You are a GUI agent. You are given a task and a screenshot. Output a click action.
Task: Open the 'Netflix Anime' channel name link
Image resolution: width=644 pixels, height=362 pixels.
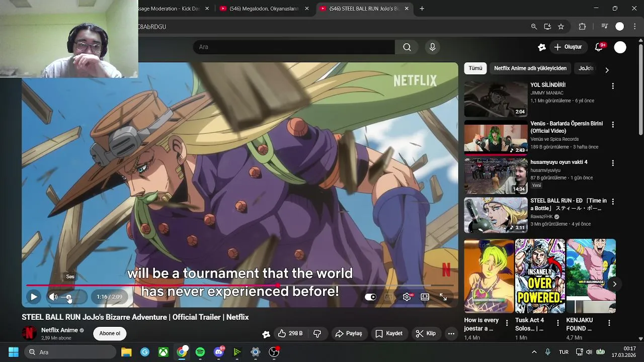coord(59,330)
